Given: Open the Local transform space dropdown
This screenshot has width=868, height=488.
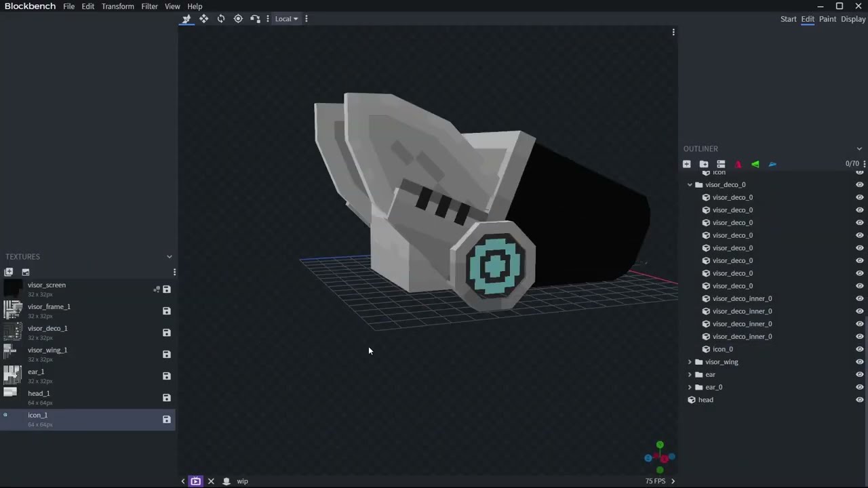Looking at the screenshot, I should 286,19.
